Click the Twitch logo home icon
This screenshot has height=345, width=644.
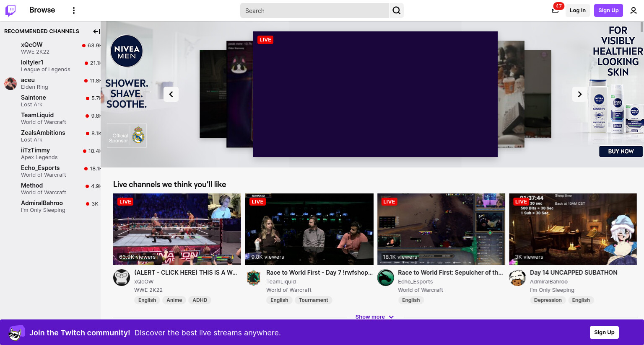10,10
